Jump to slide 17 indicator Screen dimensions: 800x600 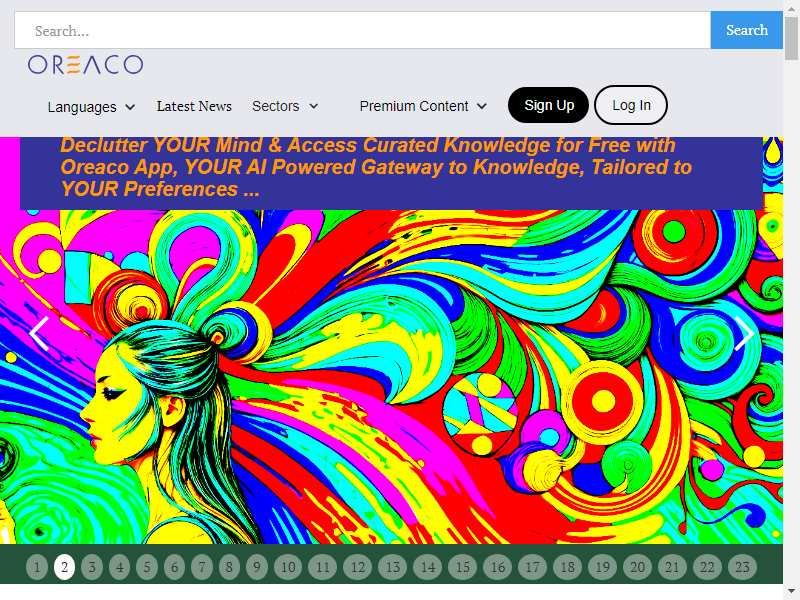point(532,567)
